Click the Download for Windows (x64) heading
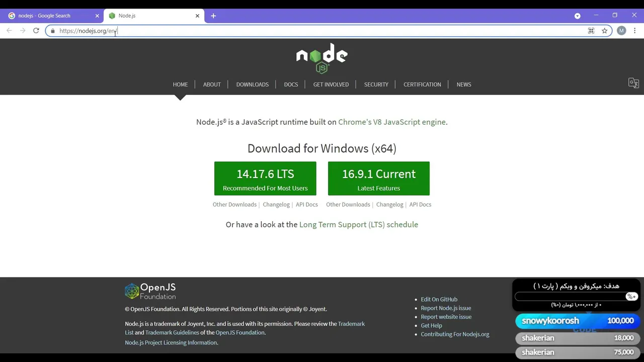The height and width of the screenshot is (362, 644). coord(322,149)
